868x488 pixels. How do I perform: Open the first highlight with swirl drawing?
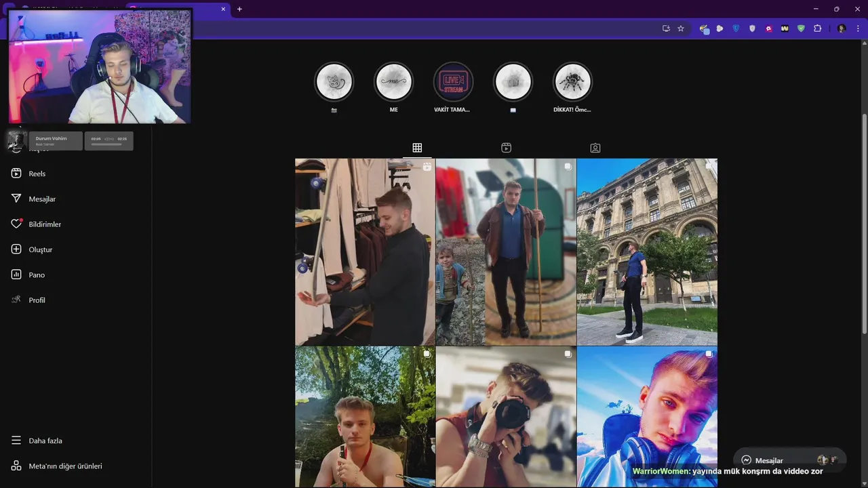pyautogui.click(x=334, y=82)
